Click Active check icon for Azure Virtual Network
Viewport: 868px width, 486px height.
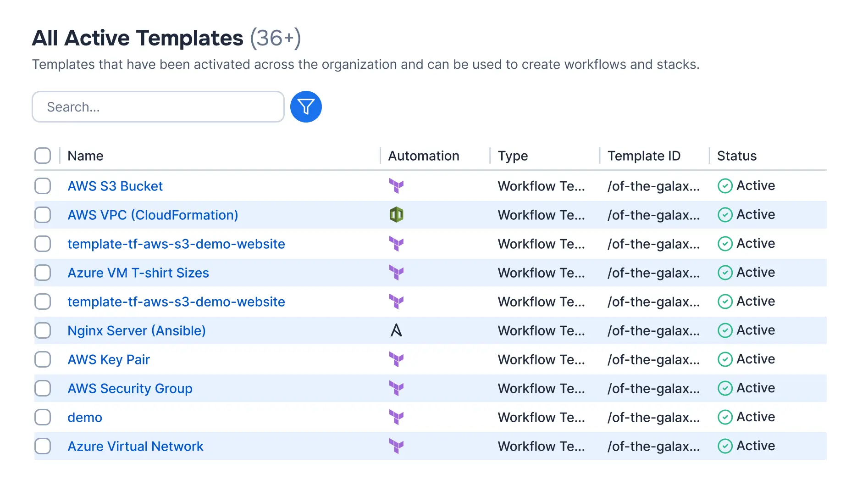click(725, 446)
